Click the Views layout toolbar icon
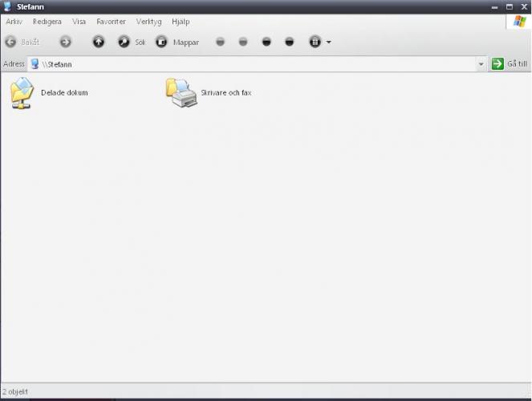532x401 pixels. 315,42
